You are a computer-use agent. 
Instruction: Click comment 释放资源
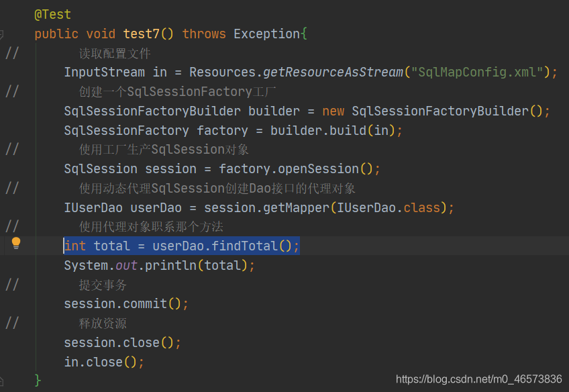[x=103, y=323]
